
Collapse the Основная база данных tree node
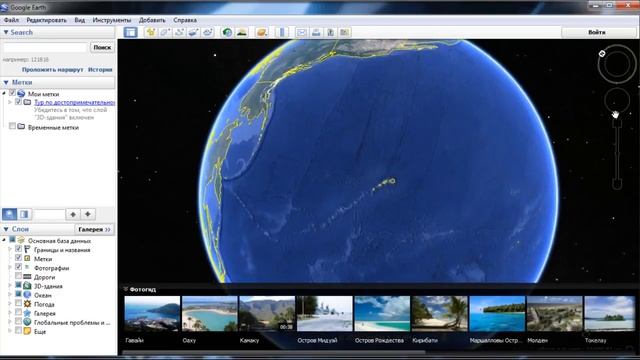4,240
